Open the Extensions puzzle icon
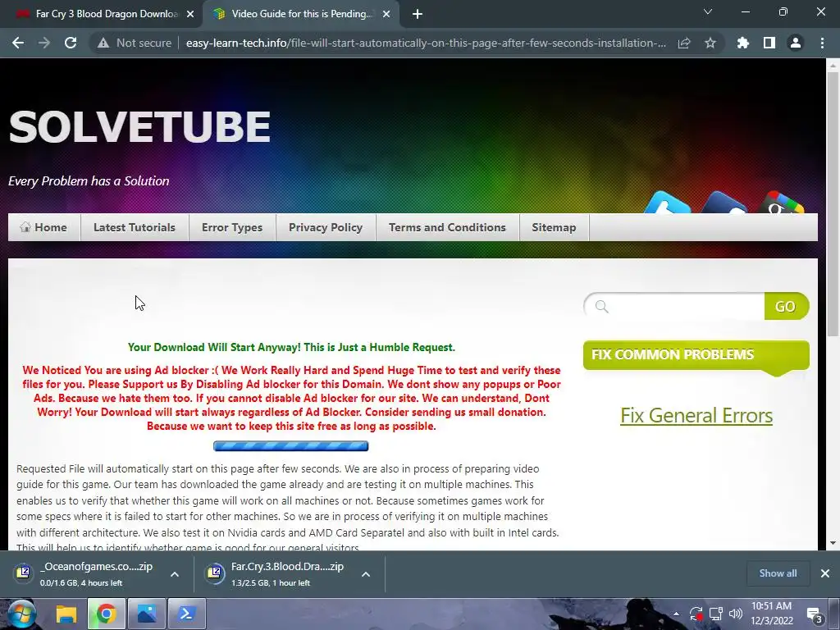 point(743,43)
